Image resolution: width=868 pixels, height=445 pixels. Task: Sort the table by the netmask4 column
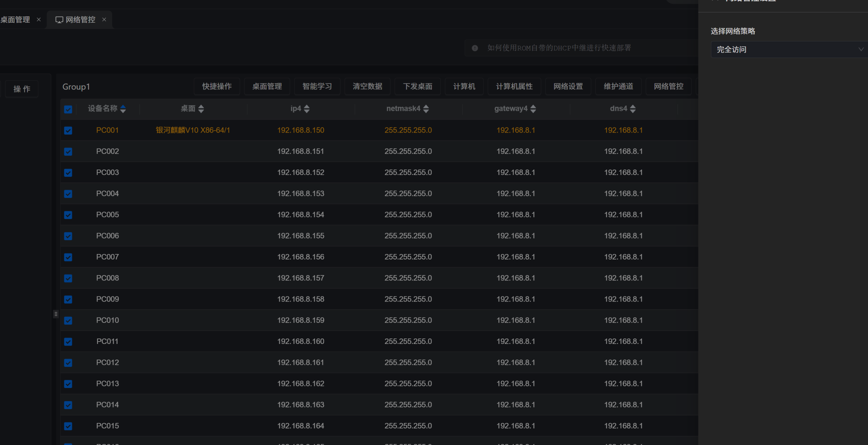(x=426, y=109)
